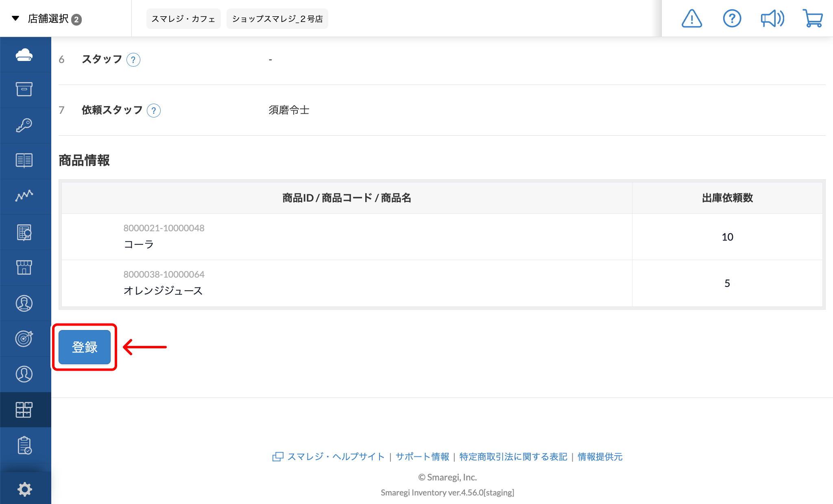Select the スマレジ・カフェ store tag
The width and height of the screenshot is (833, 504).
coord(183,19)
